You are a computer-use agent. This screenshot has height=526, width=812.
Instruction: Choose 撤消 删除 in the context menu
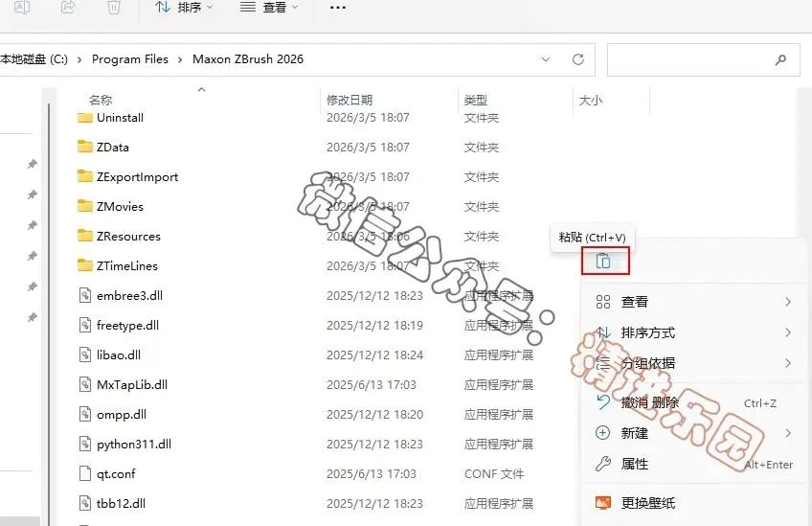(x=694, y=402)
